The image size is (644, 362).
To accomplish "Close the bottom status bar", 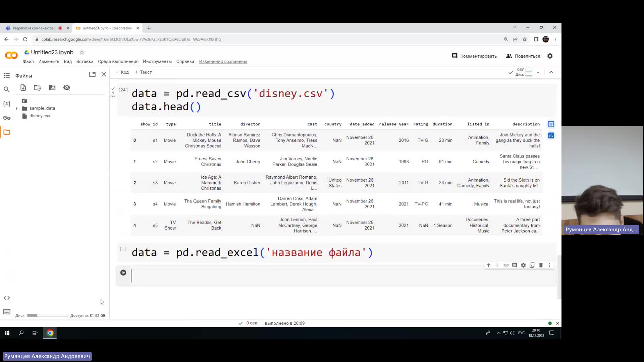I will click(x=557, y=323).
